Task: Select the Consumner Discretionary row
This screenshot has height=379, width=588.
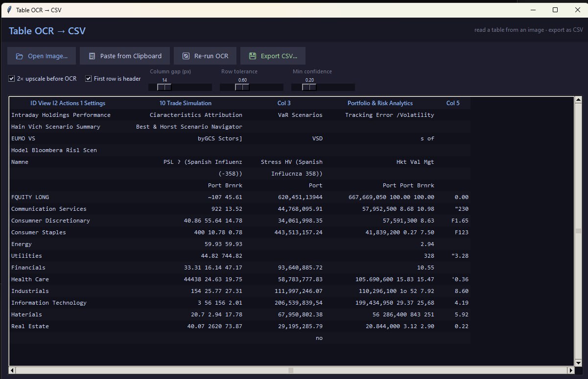Action: 240,221
